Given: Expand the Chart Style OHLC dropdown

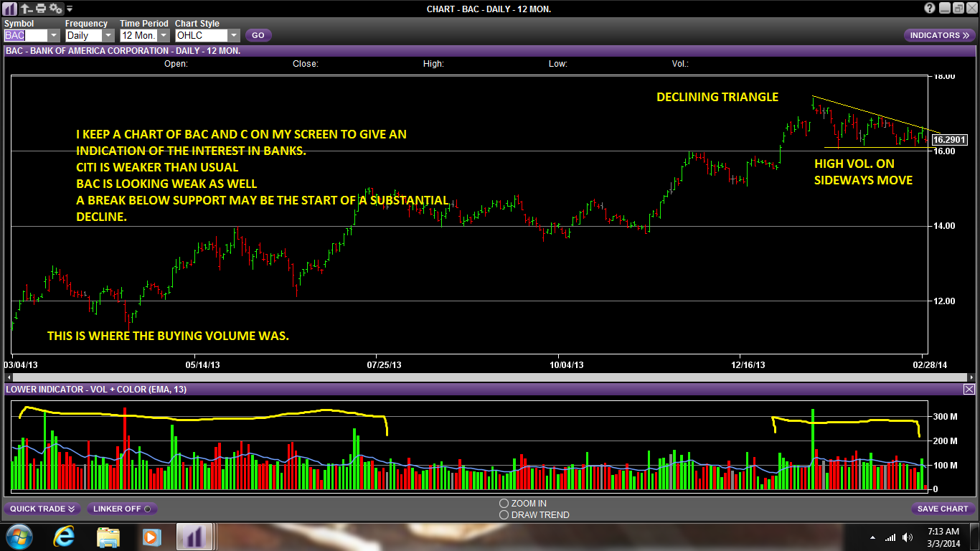Looking at the screenshot, I should point(207,35).
